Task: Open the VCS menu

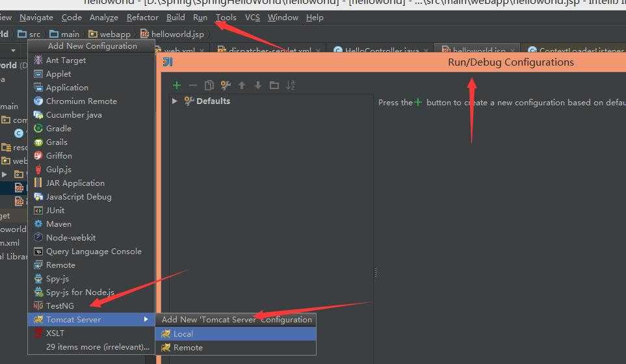Action: click(252, 18)
